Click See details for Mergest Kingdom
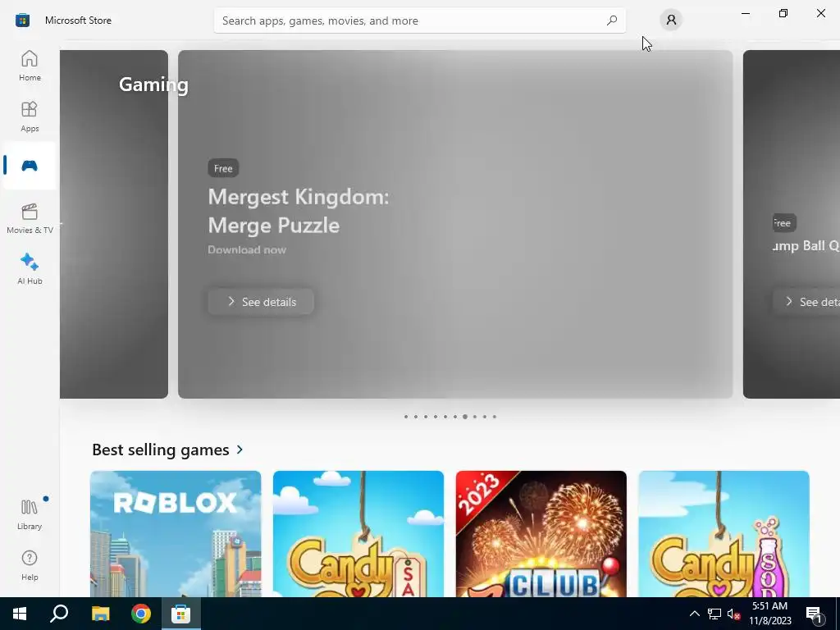This screenshot has height=630, width=840. point(261,302)
